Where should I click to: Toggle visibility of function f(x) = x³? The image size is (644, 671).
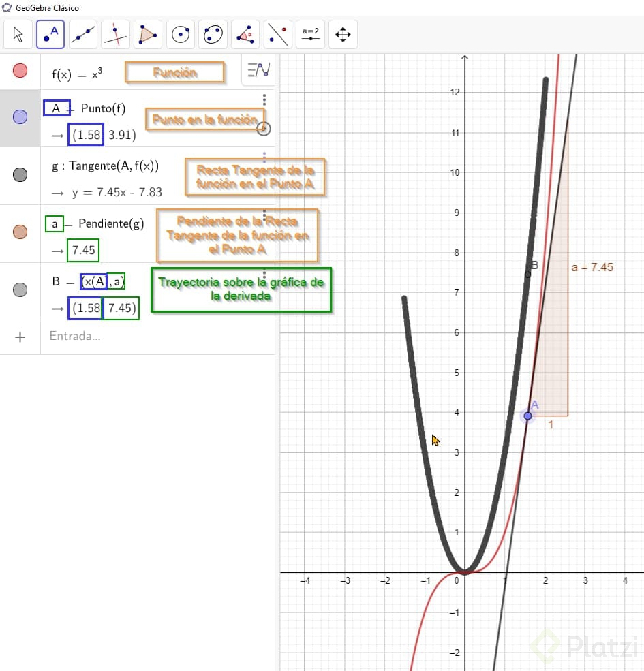click(19, 71)
